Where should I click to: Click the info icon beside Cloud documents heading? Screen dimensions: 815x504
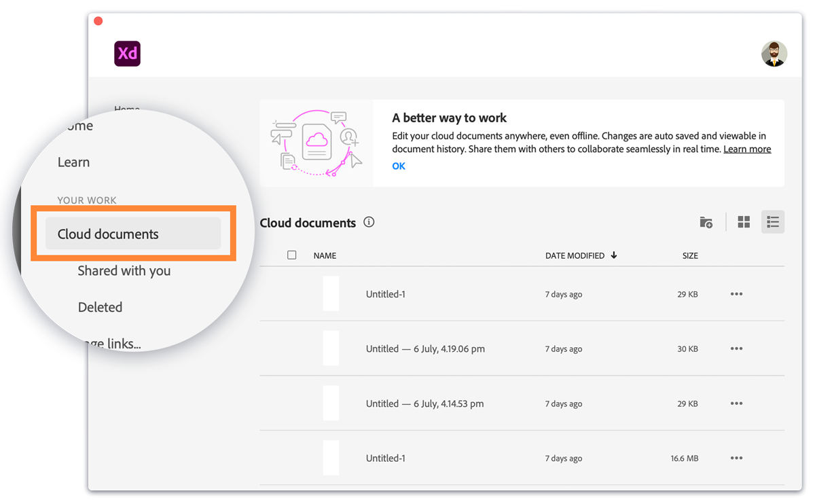point(369,222)
